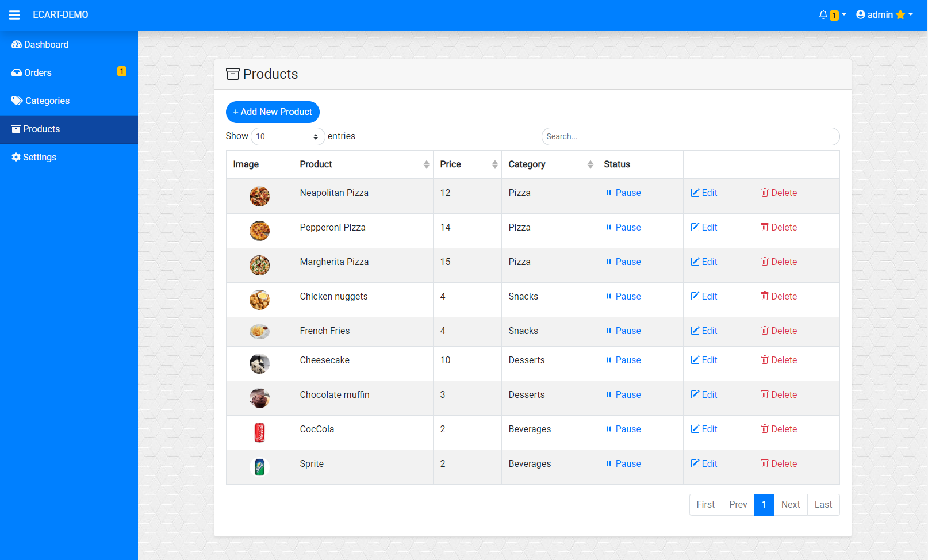Sort table by Price column
The image size is (928, 560).
pos(467,164)
